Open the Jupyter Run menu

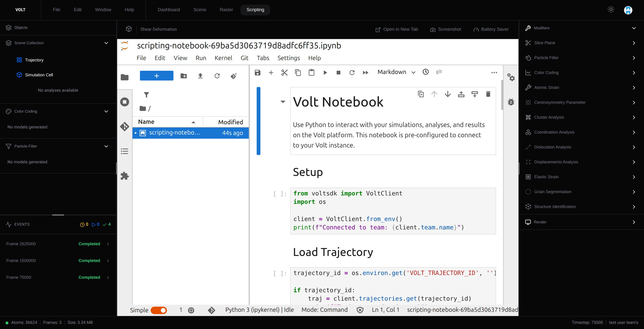(x=201, y=58)
